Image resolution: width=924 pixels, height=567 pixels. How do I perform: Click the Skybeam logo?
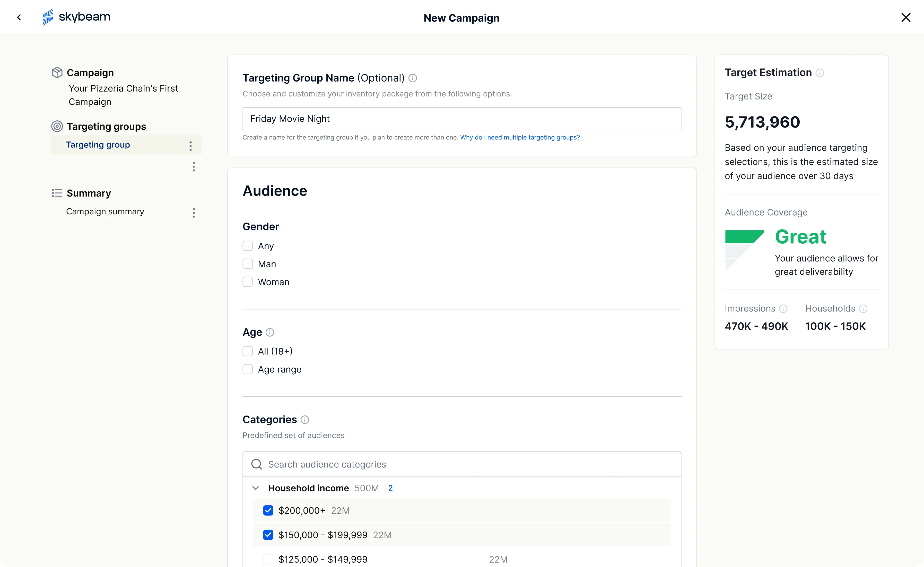pyautogui.click(x=76, y=17)
